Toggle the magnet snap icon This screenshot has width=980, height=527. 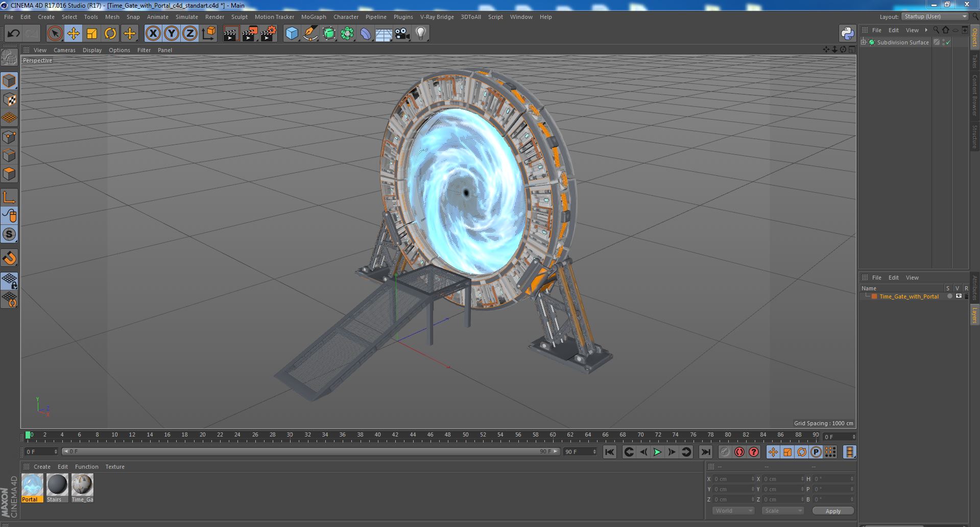click(x=9, y=258)
